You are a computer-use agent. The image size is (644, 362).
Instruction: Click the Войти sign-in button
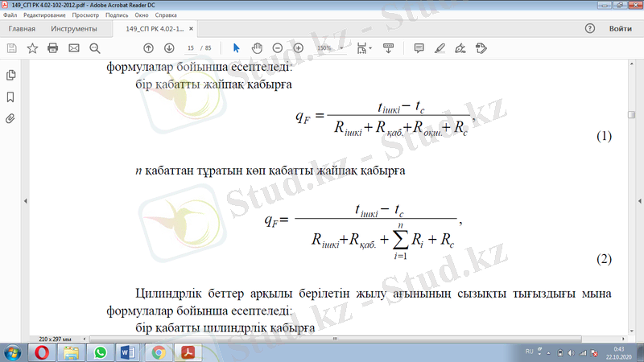pos(620,29)
